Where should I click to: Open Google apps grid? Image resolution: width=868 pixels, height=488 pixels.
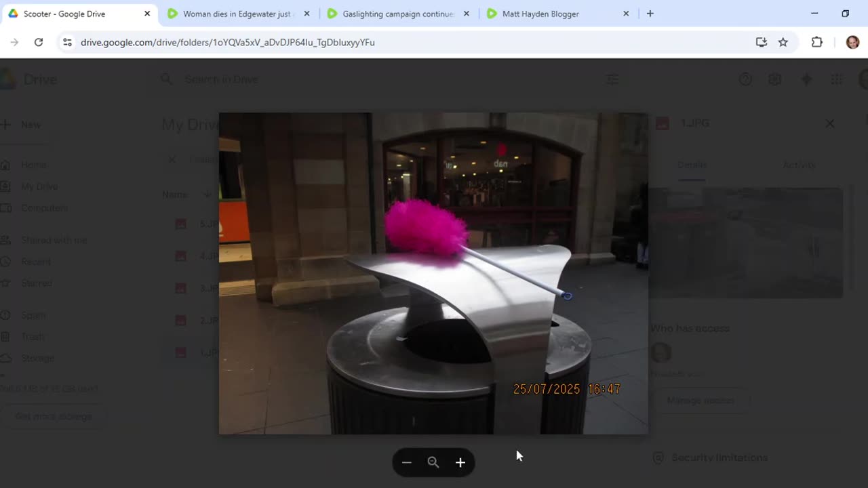pyautogui.click(x=836, y=79)
